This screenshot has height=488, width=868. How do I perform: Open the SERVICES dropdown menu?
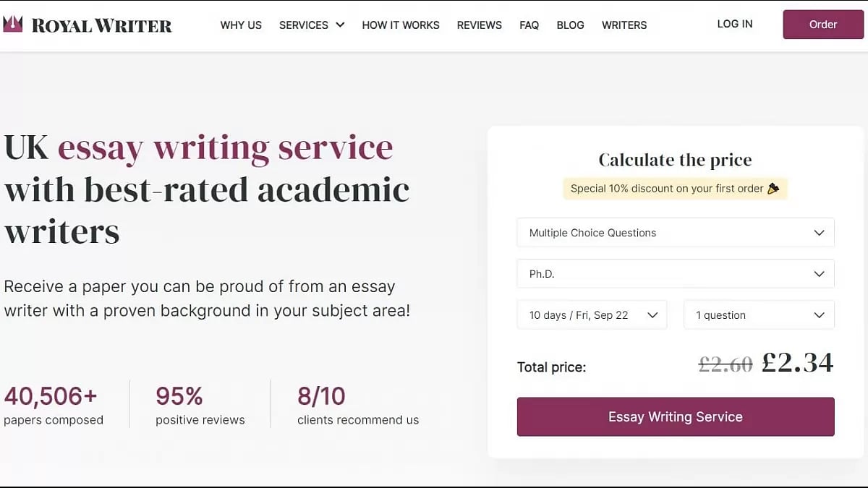tap(311, 25)
